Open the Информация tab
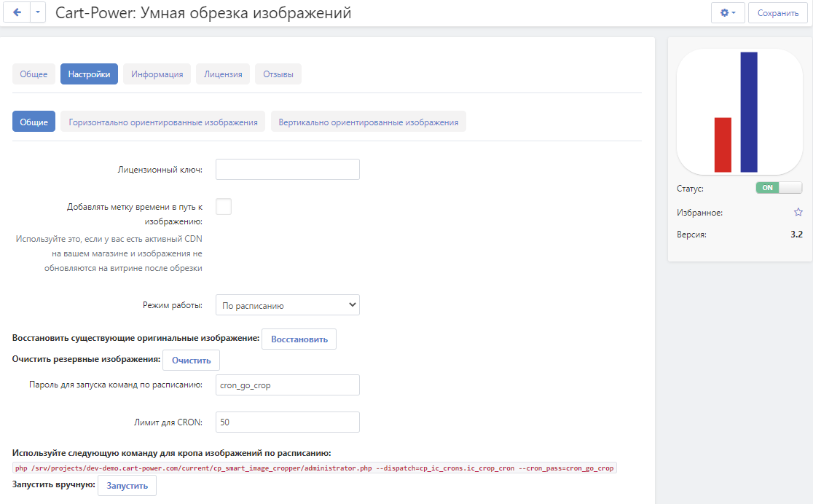This screenshot has width=813, height=504. 157,74
